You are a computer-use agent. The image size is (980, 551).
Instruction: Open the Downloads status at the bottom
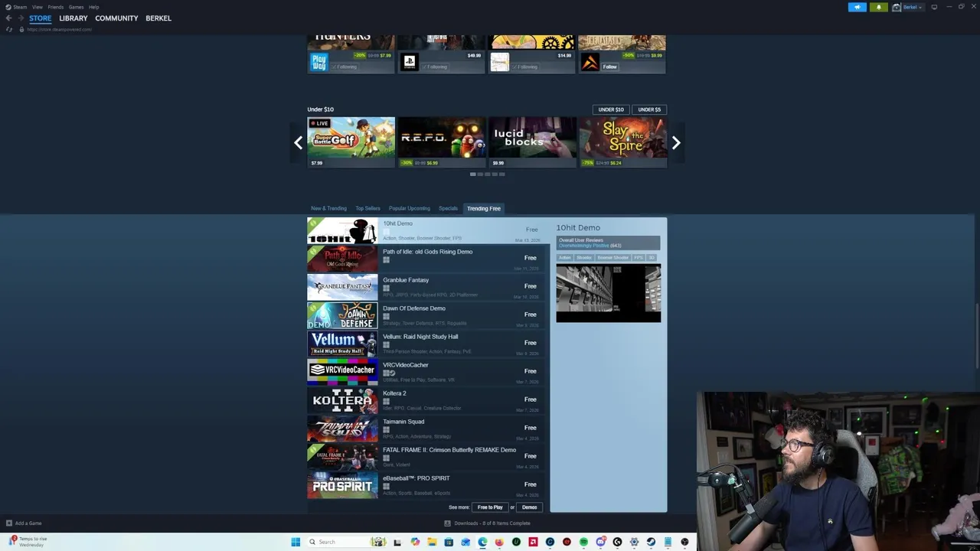[x=488, y=523]
